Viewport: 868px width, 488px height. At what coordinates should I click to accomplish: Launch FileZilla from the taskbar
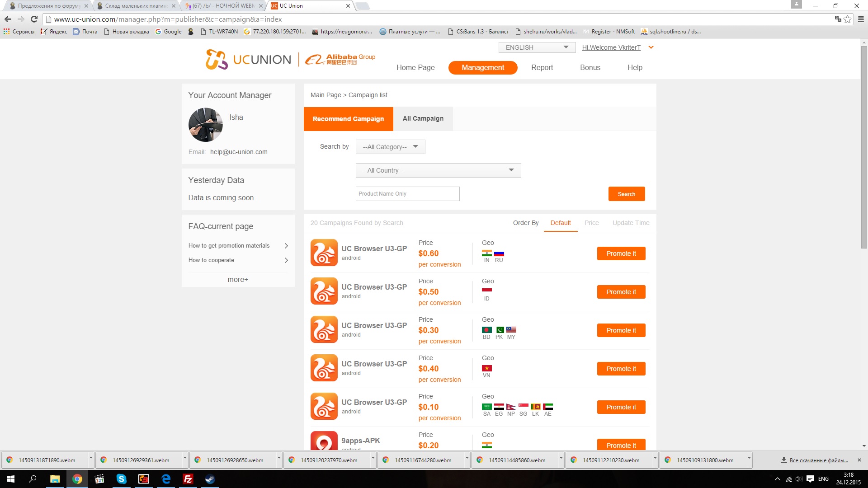click(x=188, y=479)
